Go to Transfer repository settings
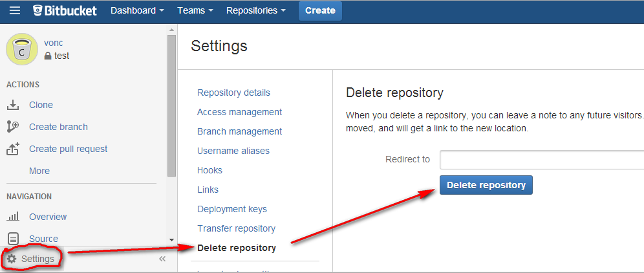644x273 pixels. (x=236, y=228)
